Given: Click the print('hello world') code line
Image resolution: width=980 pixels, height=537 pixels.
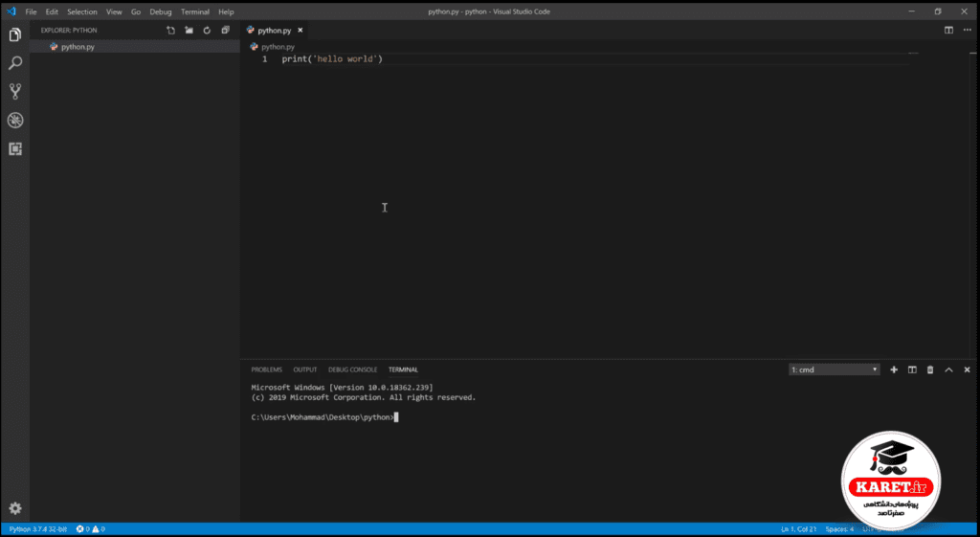Looking at the screenshot, I should click(x=332, y=58).
